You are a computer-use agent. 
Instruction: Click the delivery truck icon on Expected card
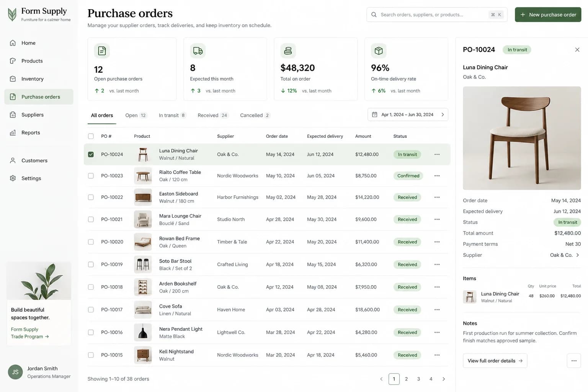198,51
